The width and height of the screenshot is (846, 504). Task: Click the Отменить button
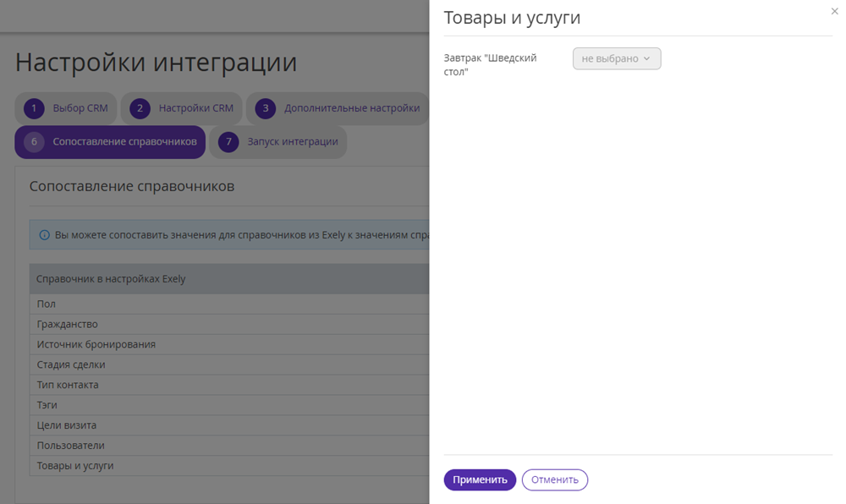tap(555, 479)
